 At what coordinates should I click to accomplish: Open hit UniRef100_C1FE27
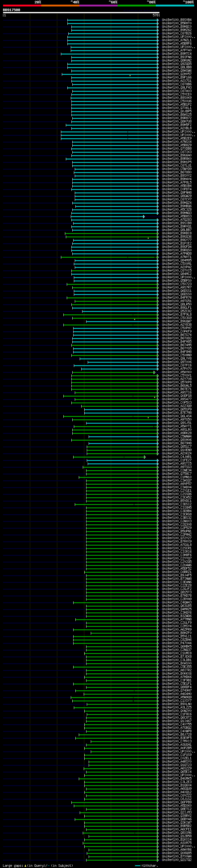177,460
